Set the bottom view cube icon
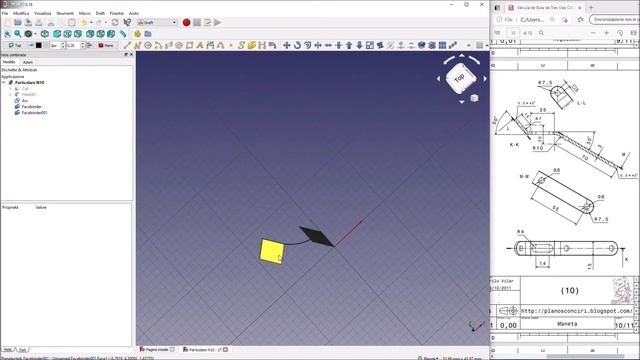640x360 pixels. coord(100,34)
